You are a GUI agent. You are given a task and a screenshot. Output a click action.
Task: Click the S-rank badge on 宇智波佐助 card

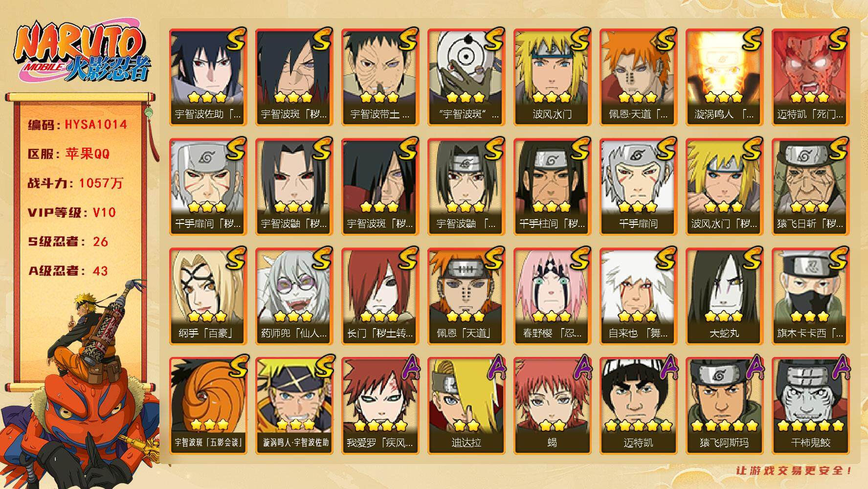pos(236,39)
